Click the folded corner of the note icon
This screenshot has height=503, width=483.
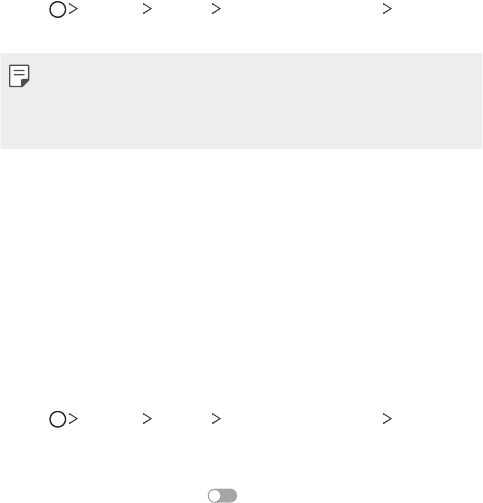click(x=25, y=83)
